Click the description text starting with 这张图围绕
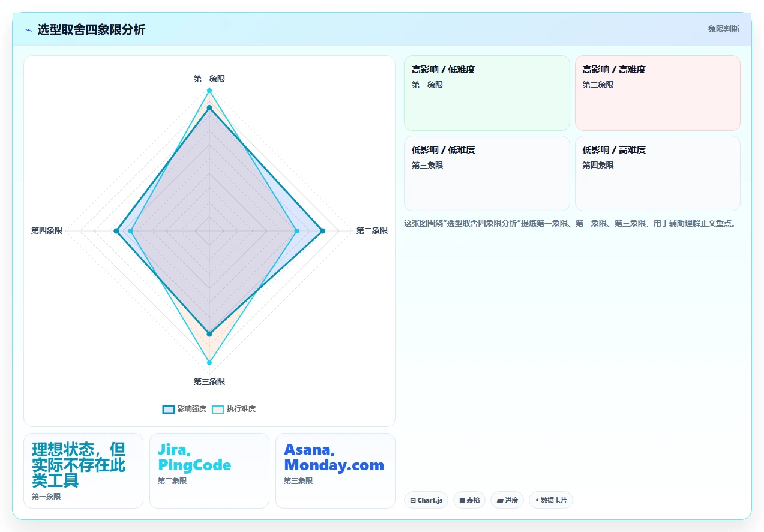Screen dimensions: 764x532 (570, 223)
